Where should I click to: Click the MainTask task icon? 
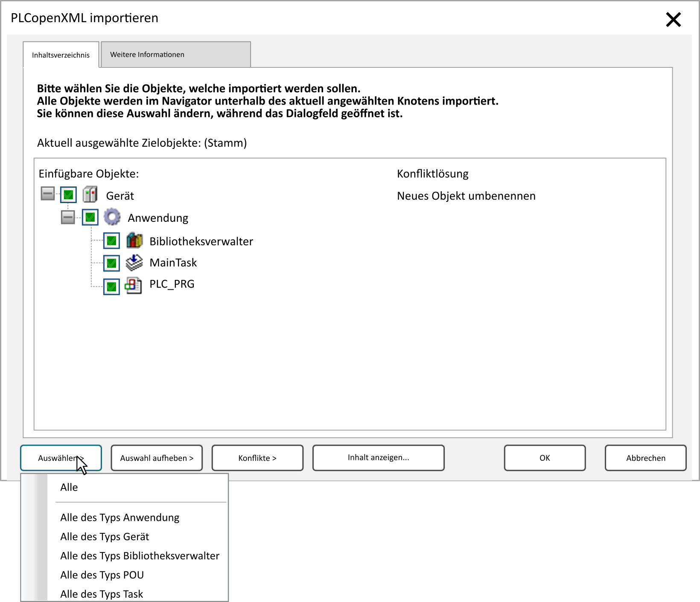[x=134, y=263]
